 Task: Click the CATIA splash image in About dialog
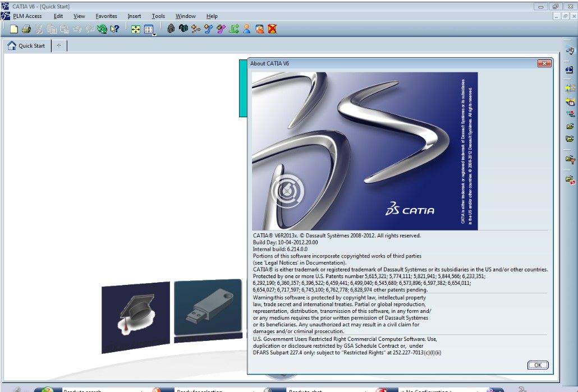[365, 151]
